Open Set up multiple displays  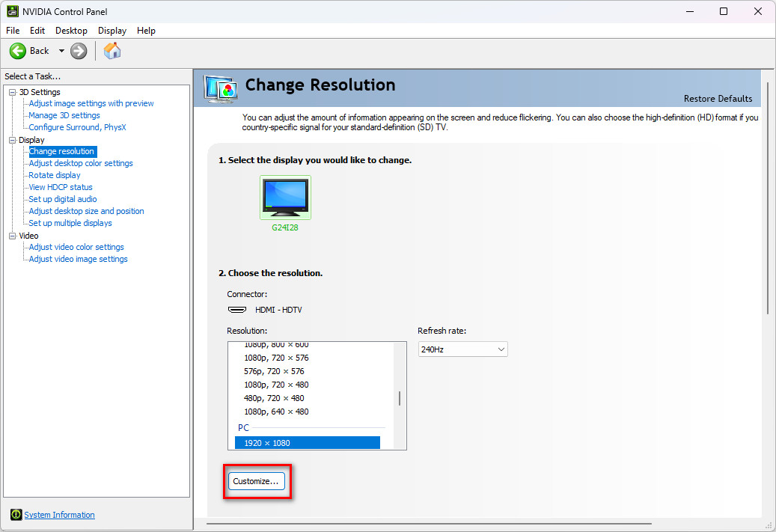click(70, 223)
